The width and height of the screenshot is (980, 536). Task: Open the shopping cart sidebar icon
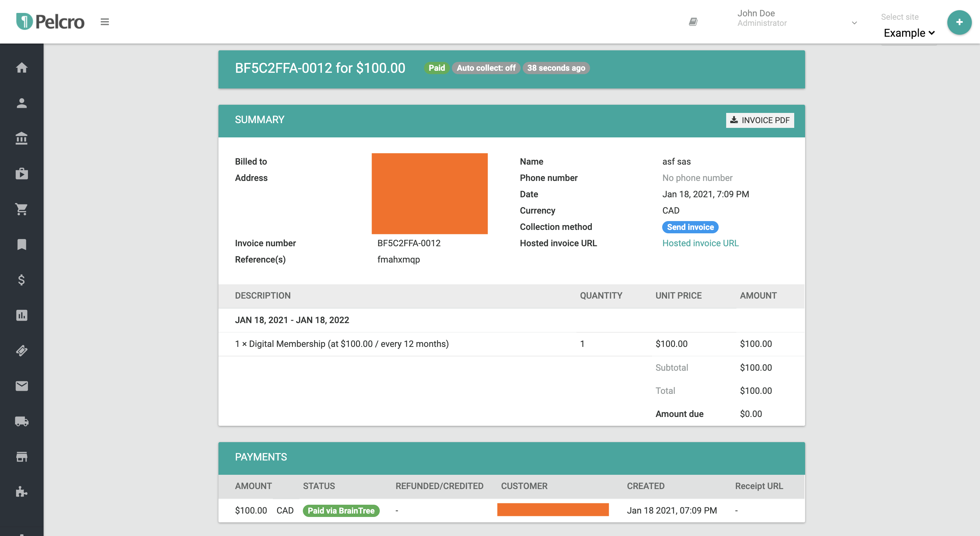(x=22, y=209)
